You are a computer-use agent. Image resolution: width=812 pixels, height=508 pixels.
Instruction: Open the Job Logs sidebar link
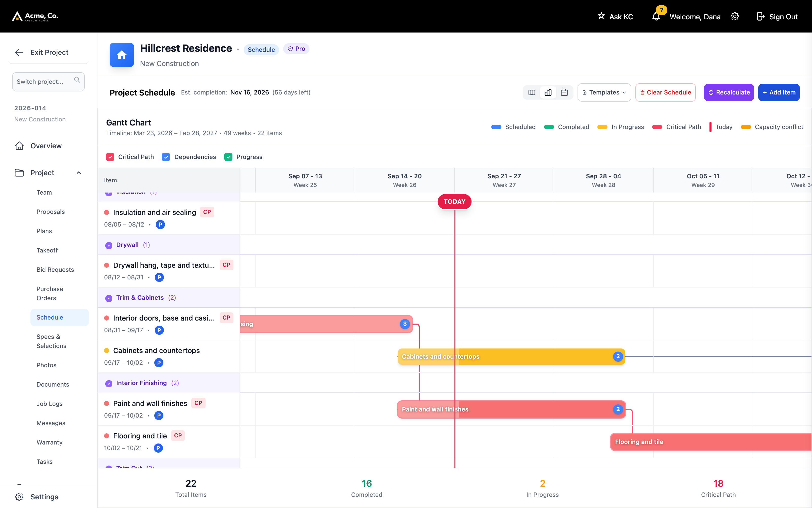[50, 404]
